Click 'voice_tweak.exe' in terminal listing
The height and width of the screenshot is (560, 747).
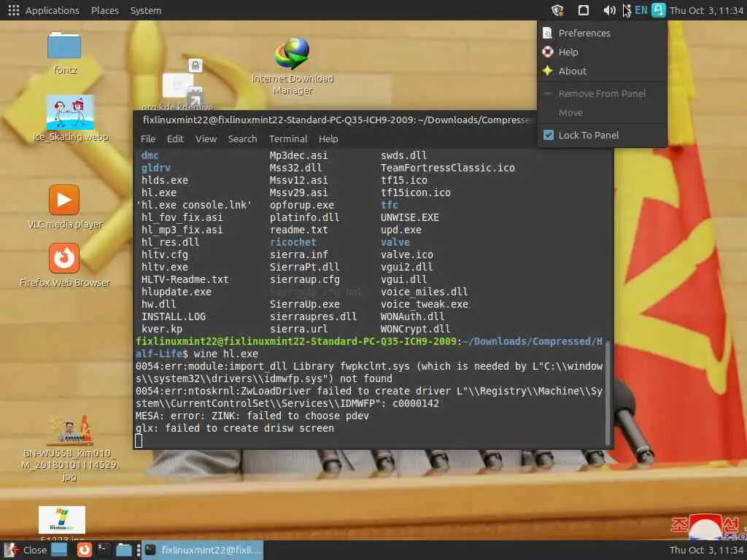click(x=424, y=304)
